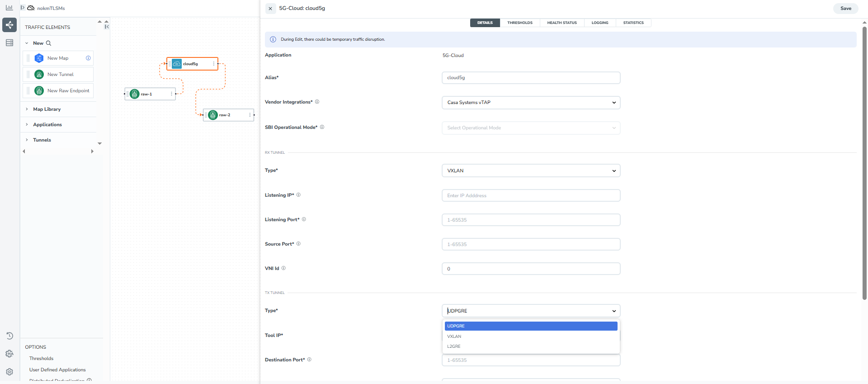Click the analytics chart icon in sidebar
The image size is (868, 384).
(9, 8)
